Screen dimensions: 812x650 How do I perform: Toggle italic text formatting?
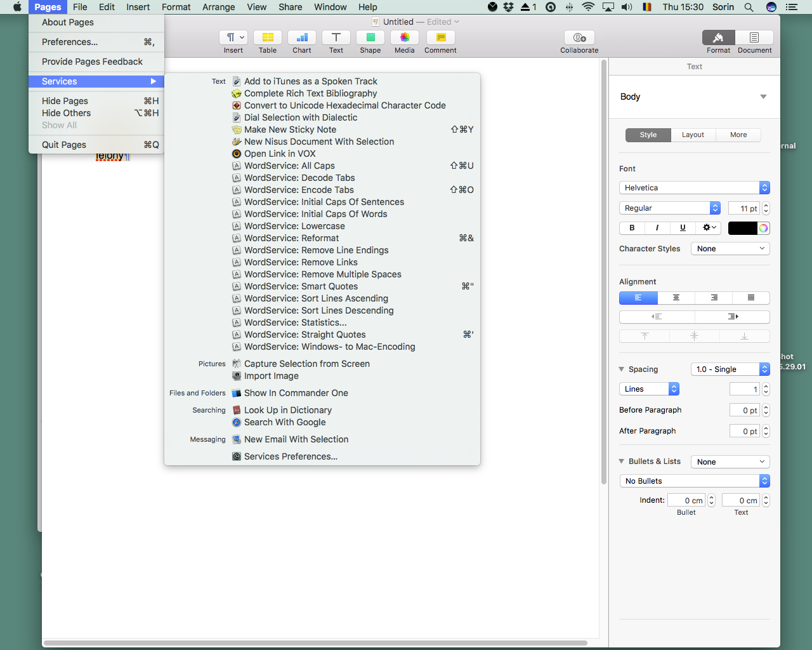(657, 228)
